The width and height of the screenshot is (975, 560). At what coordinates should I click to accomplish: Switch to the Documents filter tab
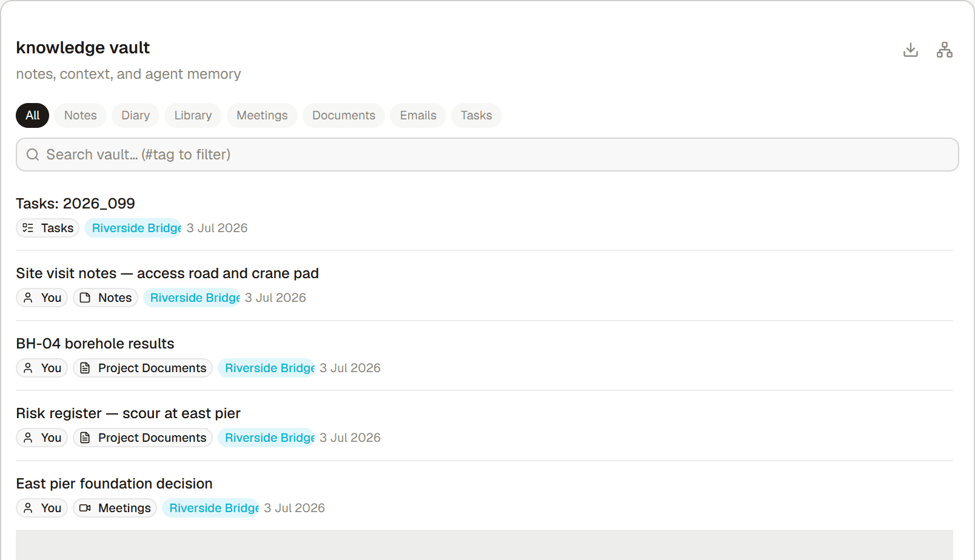(344, 115)
